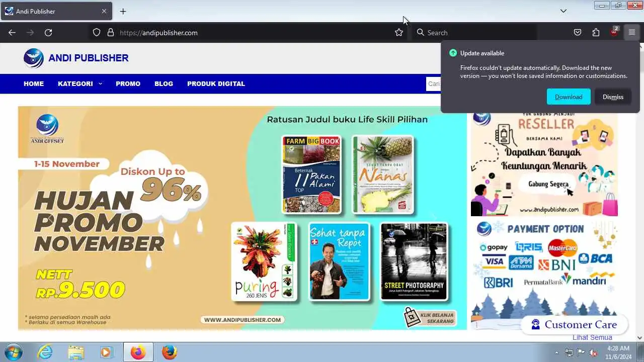Image resolution: width=644 pixels, height=362 pixels.
Task: Click the KLIK BELANJA SEKARANG banner button
Action: 430,317
